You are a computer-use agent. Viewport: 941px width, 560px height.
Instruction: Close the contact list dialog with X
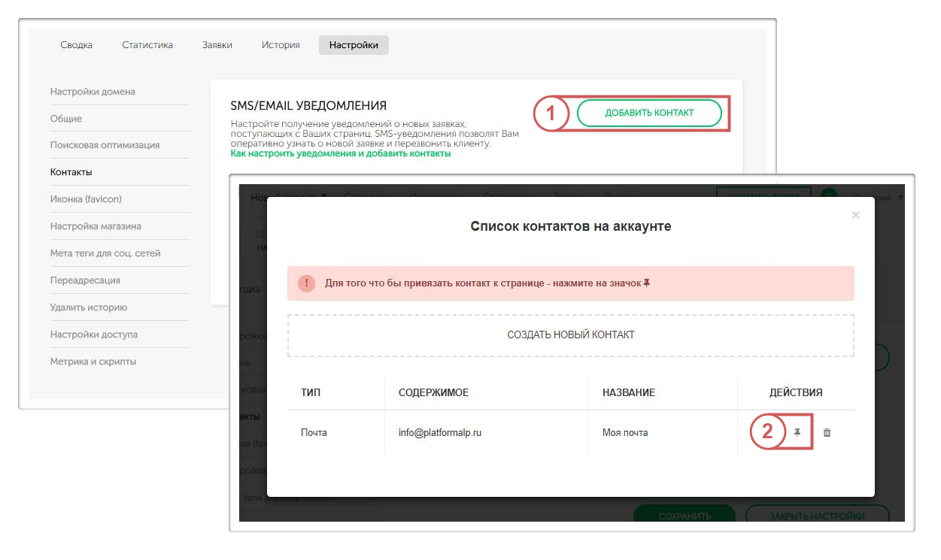coord(854,215)
